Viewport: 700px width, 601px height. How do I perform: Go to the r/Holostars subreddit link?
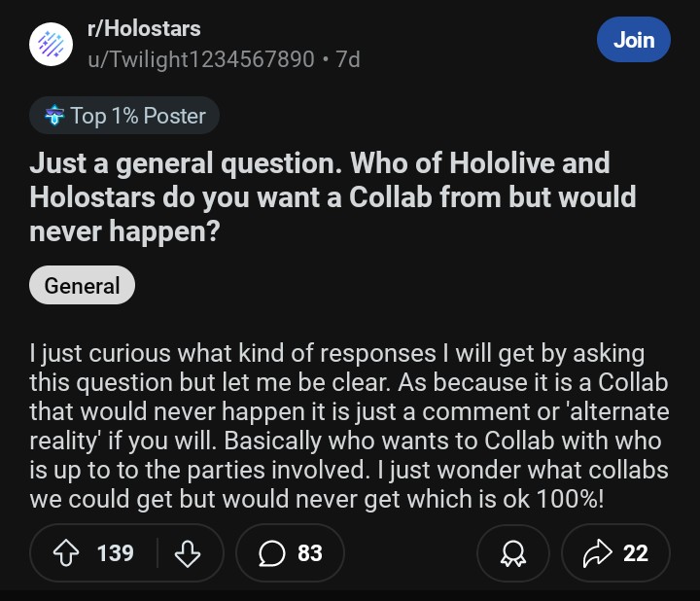click(x=144, y=29)
